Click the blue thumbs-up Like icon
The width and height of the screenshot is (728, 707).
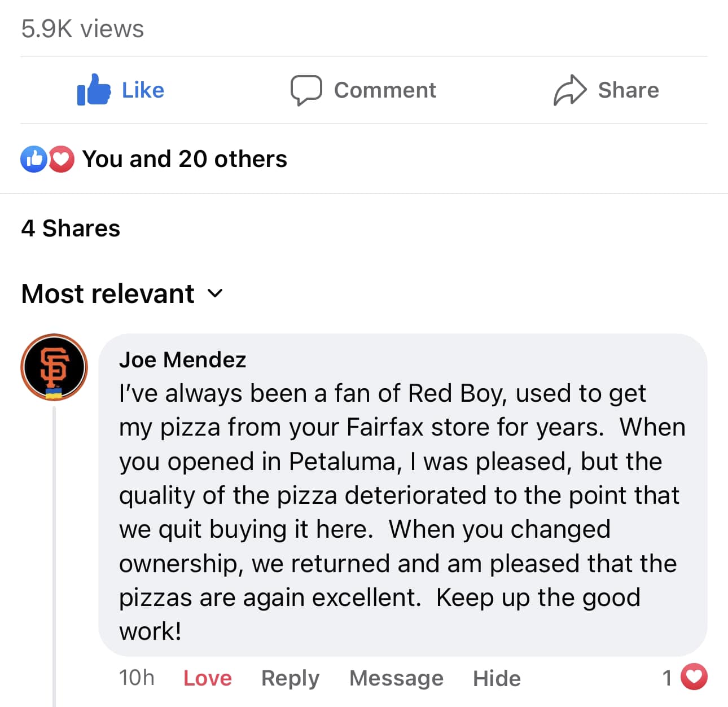coord(94,90)
